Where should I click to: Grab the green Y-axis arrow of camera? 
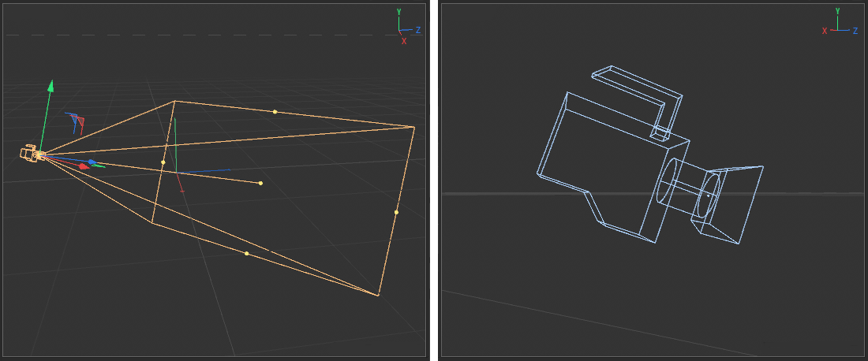click(51, 86)
